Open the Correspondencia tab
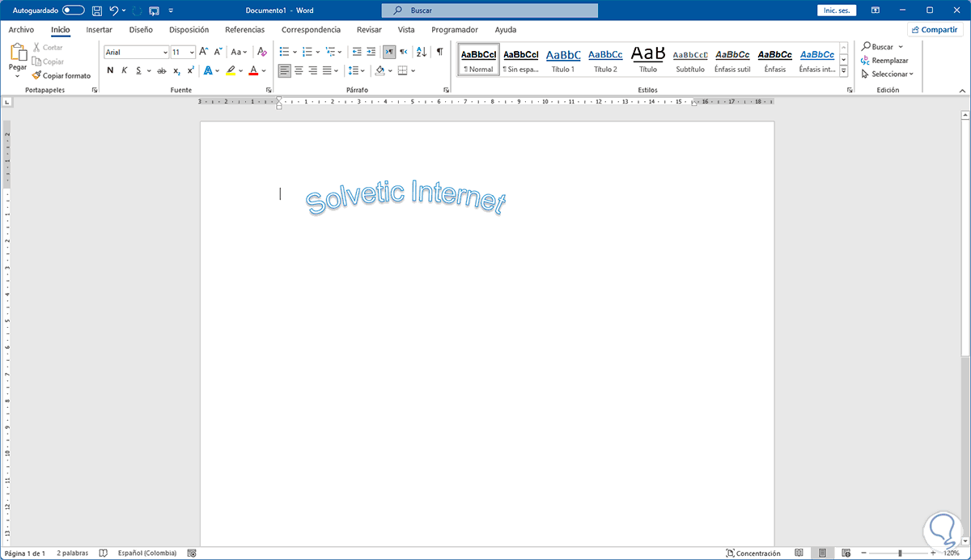Viewport: 971px width, 560px height. (x=311, y=29)
